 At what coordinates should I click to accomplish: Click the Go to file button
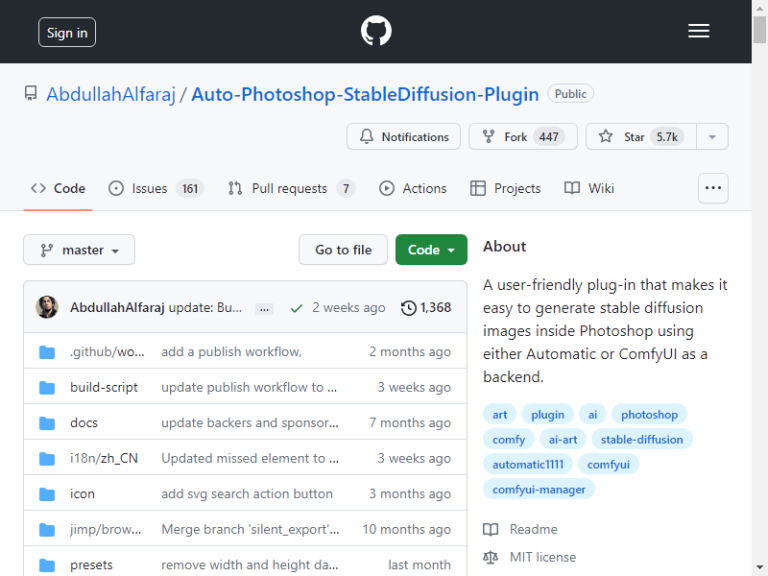(x=343, y=250)
